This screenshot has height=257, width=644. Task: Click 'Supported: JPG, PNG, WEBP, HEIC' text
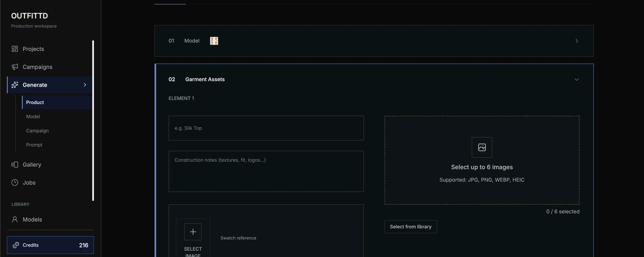point(482,180)
